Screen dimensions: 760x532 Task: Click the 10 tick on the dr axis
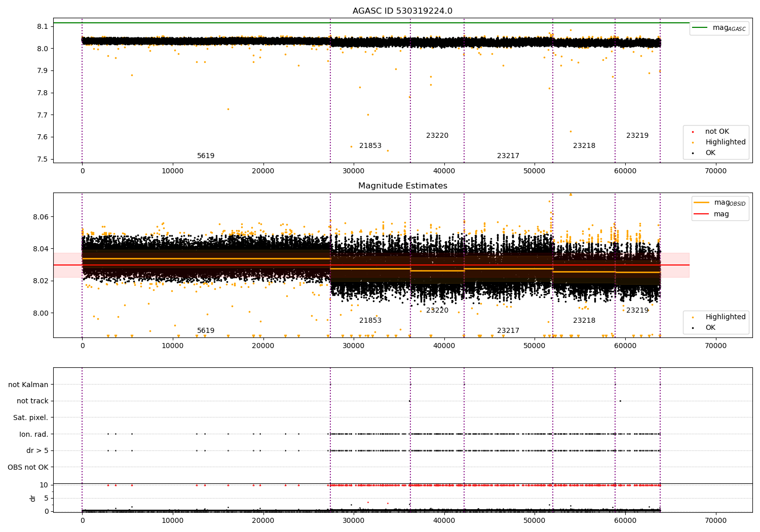coord(44,485)
